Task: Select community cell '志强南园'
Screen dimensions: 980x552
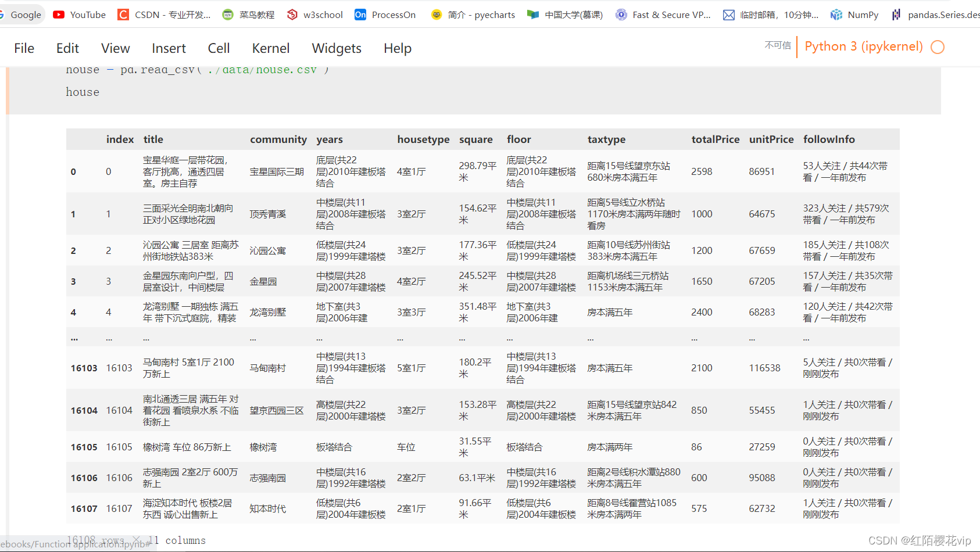Action: point(268,478)
